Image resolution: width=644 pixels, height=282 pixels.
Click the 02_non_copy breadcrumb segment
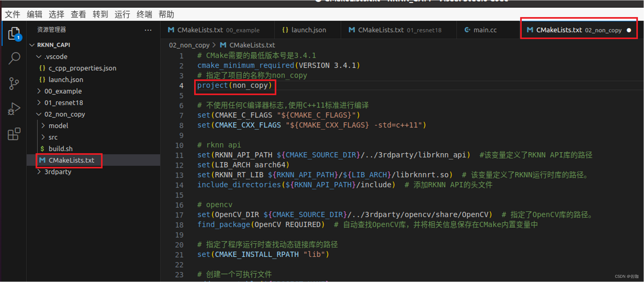[189, 45]
